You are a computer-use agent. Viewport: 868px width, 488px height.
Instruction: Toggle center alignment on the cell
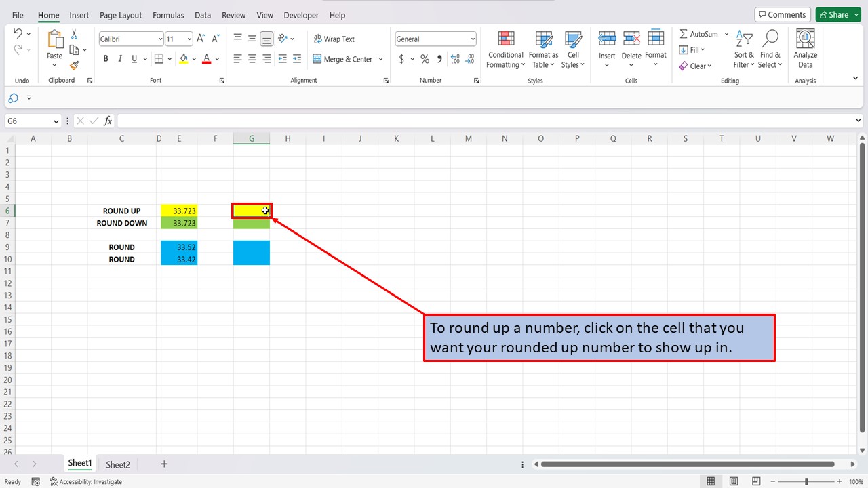click(x=252, y=59)
